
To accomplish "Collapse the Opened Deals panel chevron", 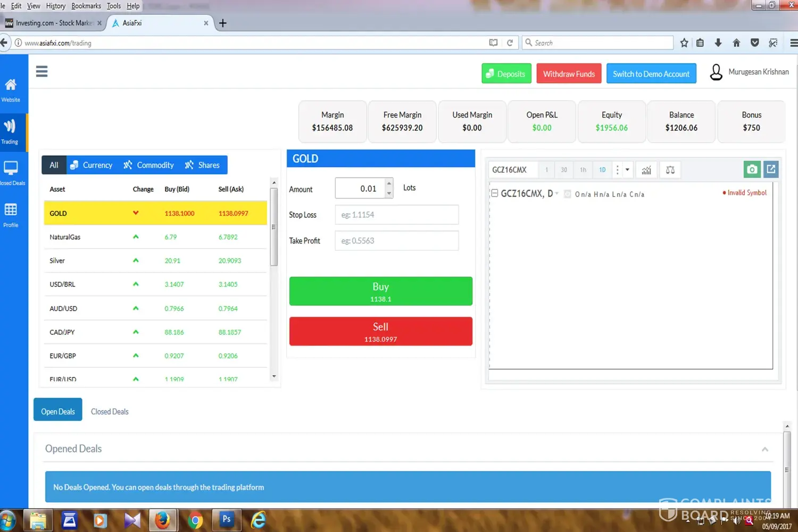I will click(765, 450).
